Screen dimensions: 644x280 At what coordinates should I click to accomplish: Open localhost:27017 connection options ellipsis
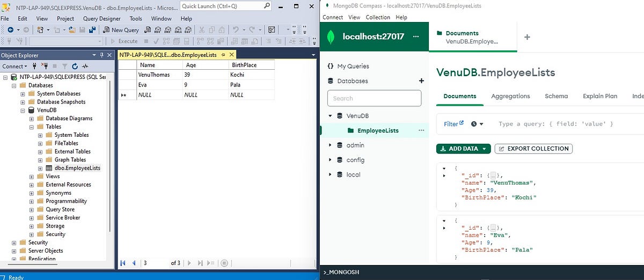pos(415,36)
